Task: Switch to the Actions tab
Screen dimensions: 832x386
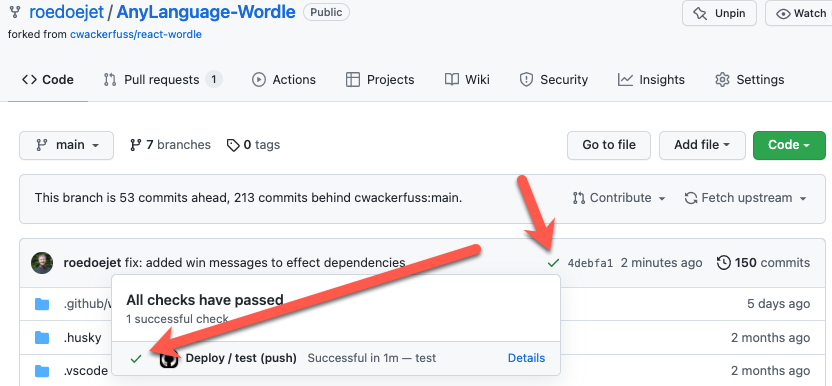Action: click(284, 80)
